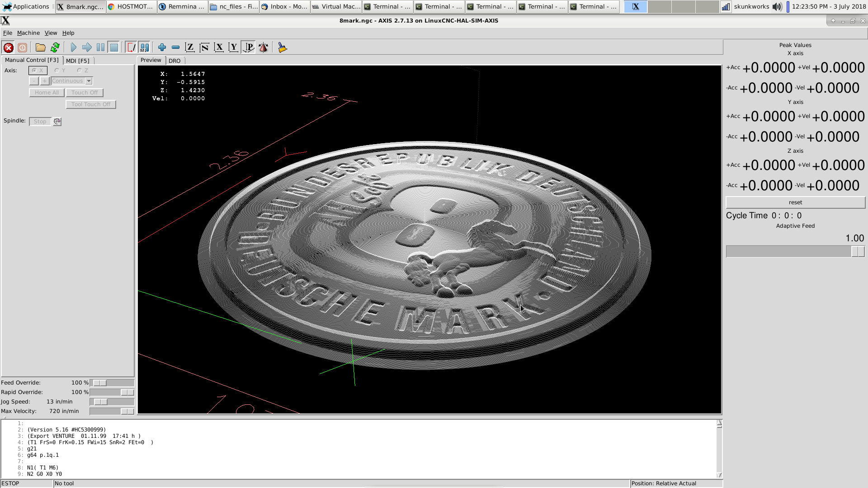Click the Home All button
Image resolution: width=868 pixels, height=488 pixels.
tap(47, 93)
